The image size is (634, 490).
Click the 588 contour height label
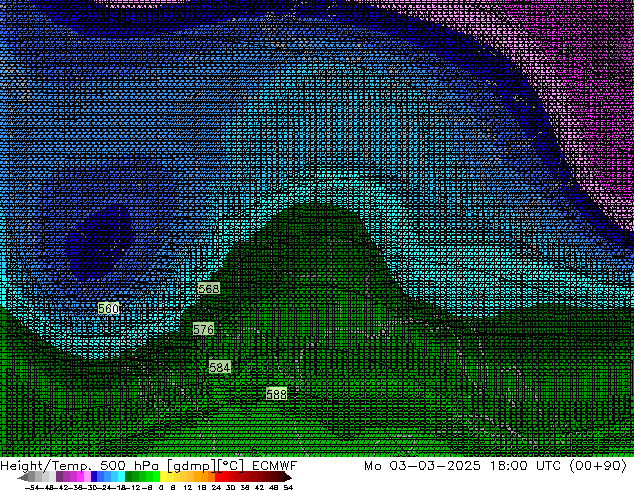277,393
